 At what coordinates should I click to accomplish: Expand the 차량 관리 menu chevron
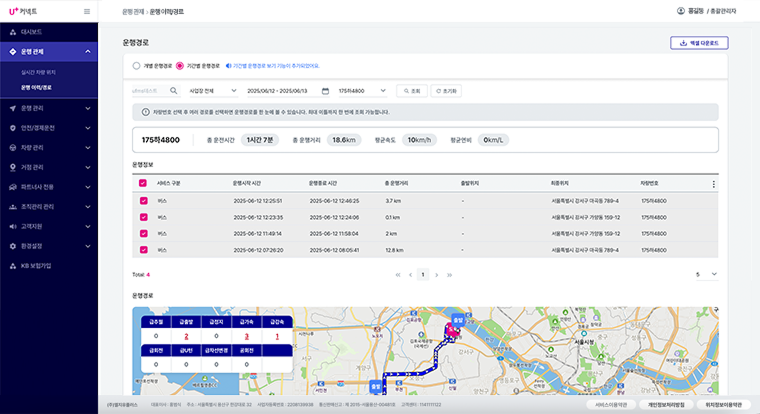click(88, 148)
